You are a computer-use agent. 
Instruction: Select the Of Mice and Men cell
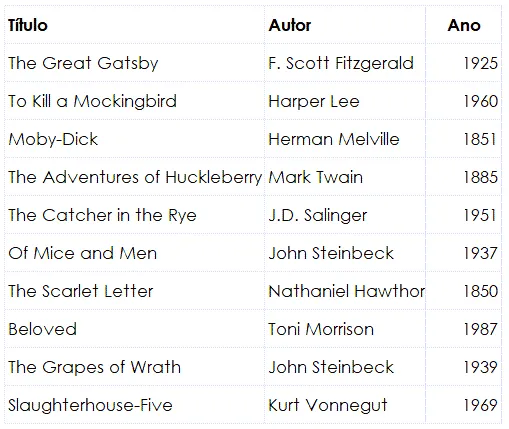[135, 253]
